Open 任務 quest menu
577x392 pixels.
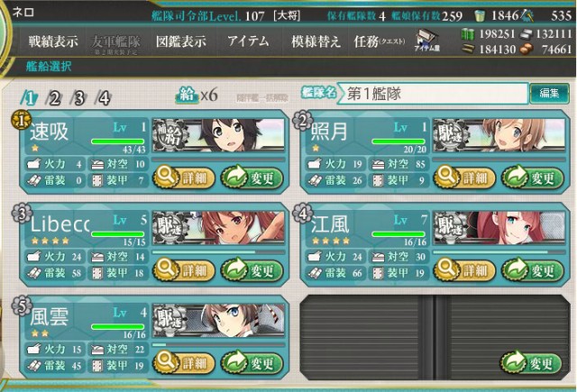click(x=380, y=41)
